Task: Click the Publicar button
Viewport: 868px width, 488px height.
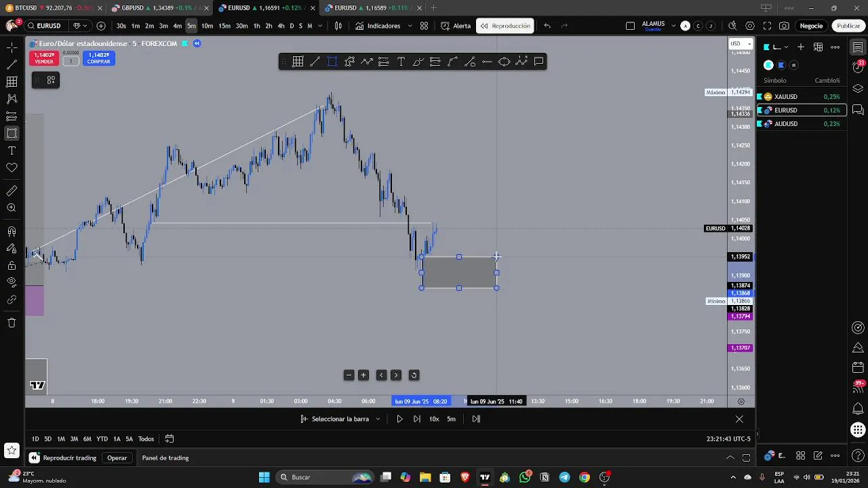Action: click(848, 26)
